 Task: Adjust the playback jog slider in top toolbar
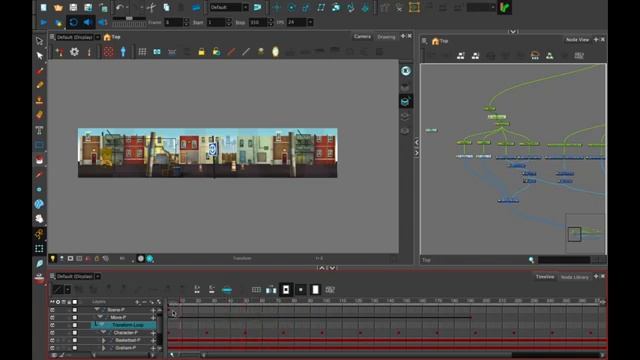pyautogui.click(x=129, y=18)
